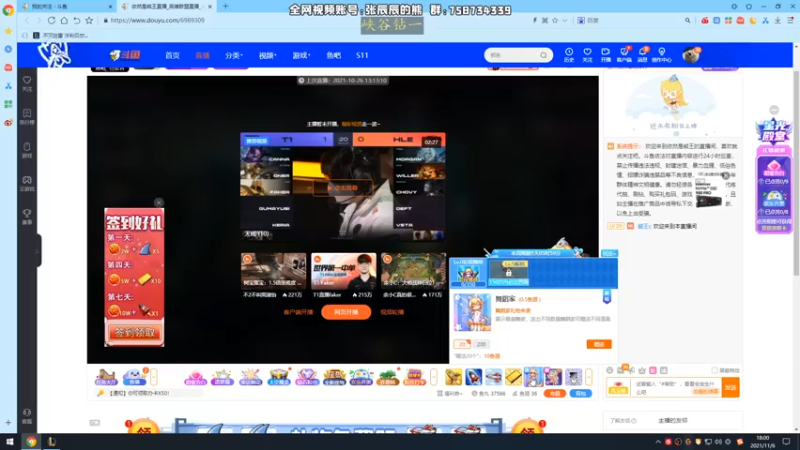Image resolution: width=800 pixels, height=450 pixels.
Task: Open pink icon above chat input
Action: tap(653, 370)
